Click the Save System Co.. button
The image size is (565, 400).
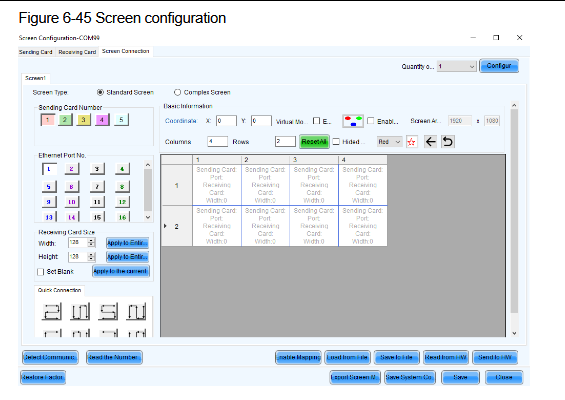click(x=409, y=377)
